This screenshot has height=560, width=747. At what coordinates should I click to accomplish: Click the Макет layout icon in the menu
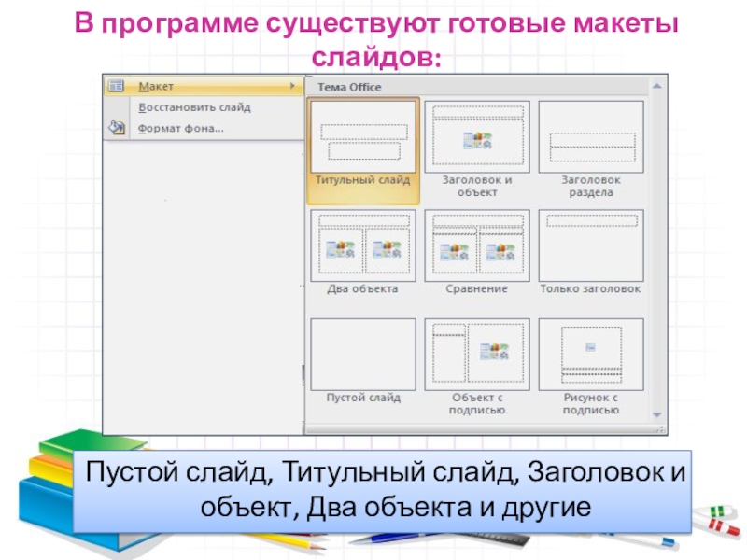[x=116, y=86]
